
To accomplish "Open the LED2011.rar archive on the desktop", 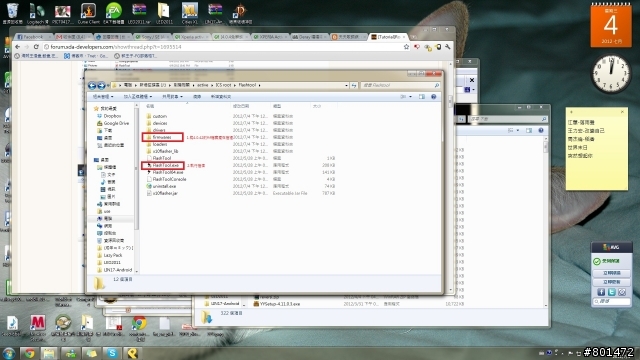I will [139, 12].
